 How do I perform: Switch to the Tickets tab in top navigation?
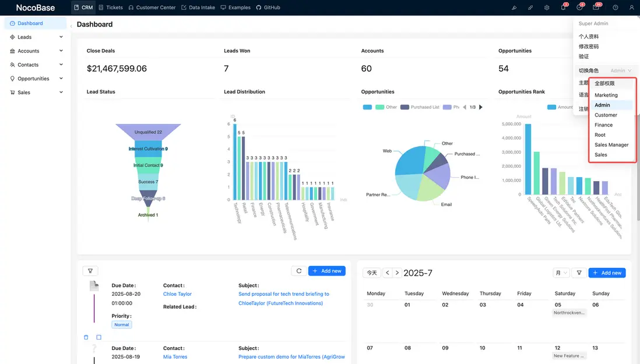(110, 8)
